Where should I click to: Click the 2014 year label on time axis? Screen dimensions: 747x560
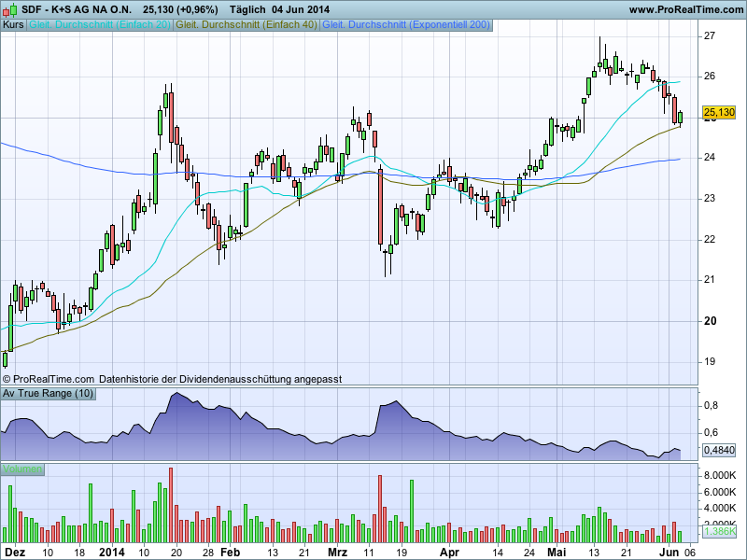[x=112, y=553]
